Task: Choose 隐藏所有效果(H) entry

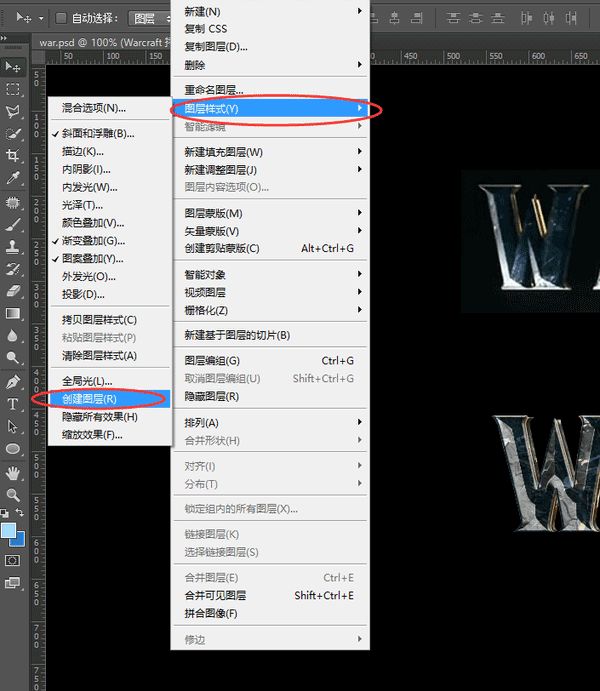Action: [109, 417]
